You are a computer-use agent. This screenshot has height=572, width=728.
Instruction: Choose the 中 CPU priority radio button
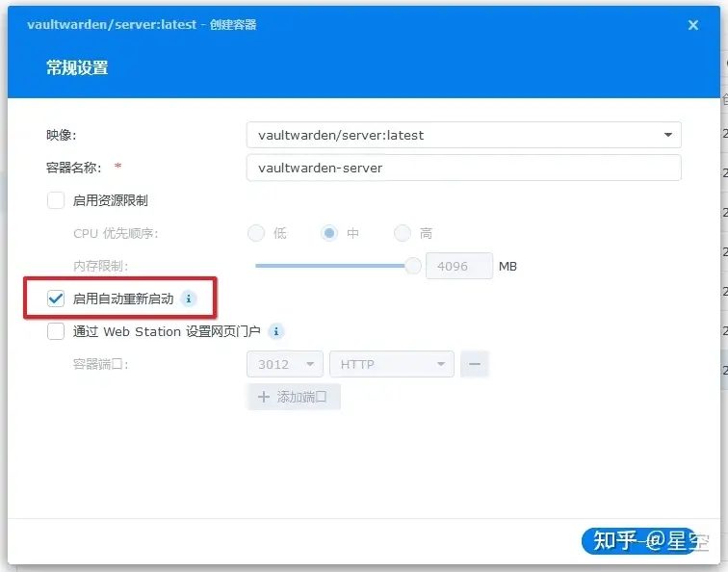(x=330, y=233)
